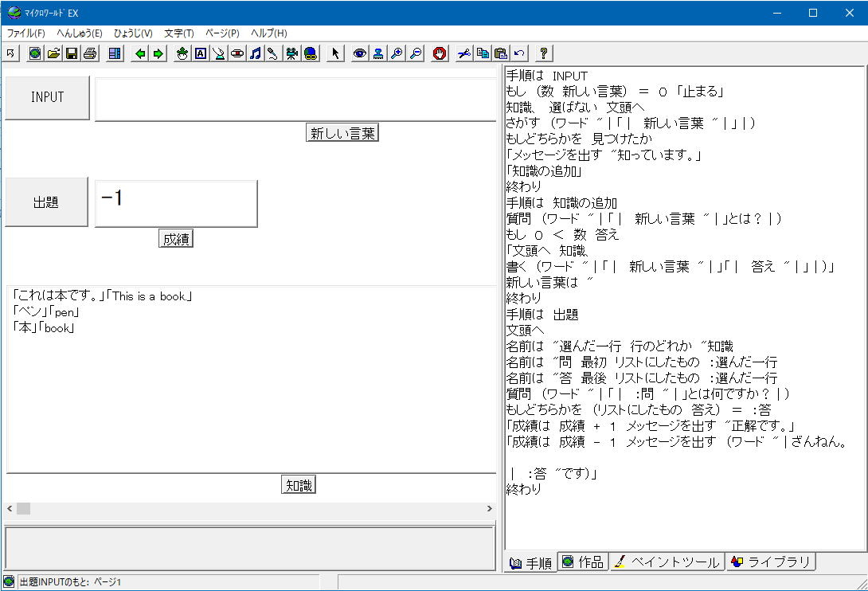Go to previous page with green left arrow

(140, 53)
